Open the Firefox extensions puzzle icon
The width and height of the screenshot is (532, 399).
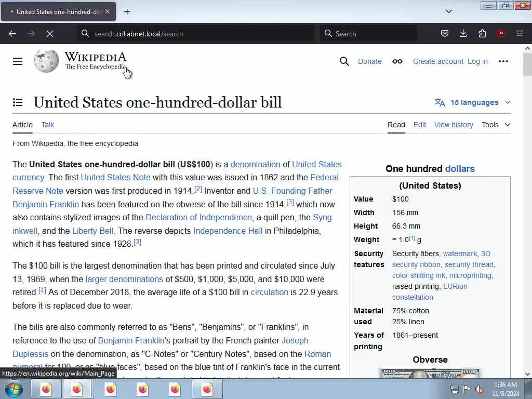tap(482, 33)
